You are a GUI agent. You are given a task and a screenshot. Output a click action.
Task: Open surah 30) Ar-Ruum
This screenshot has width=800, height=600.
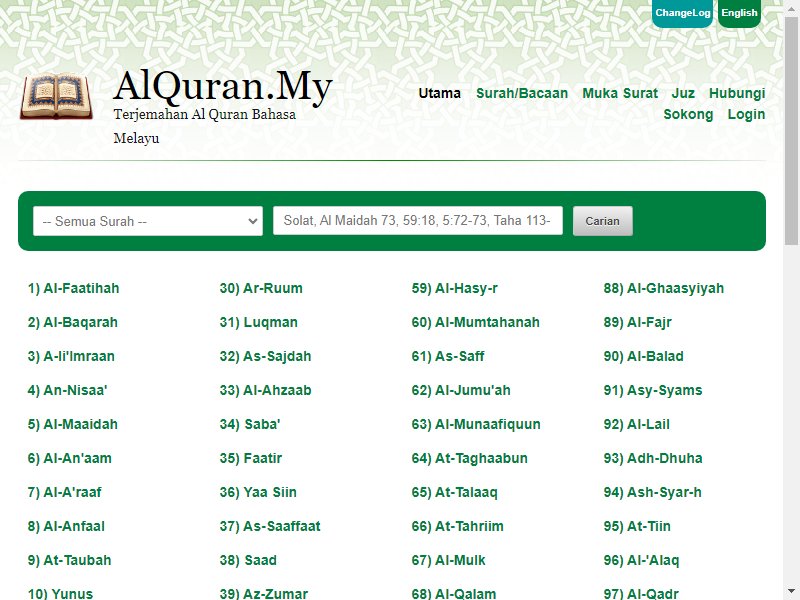point(261,288)
